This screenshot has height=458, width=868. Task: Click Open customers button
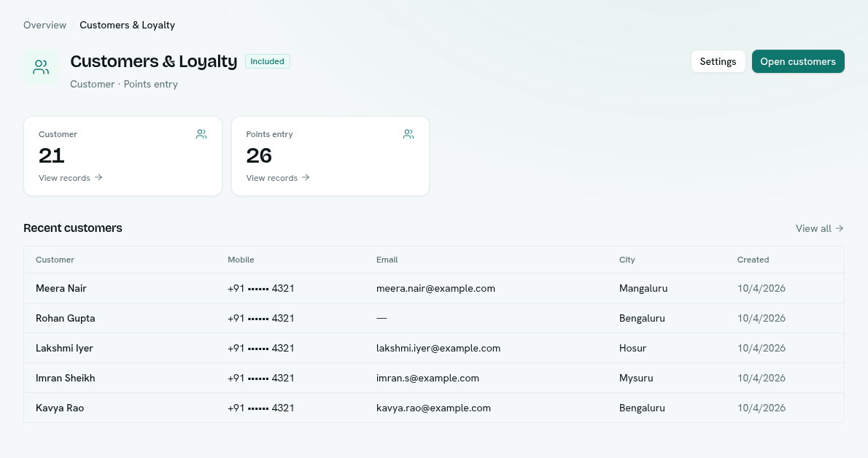tap(798, 61)
